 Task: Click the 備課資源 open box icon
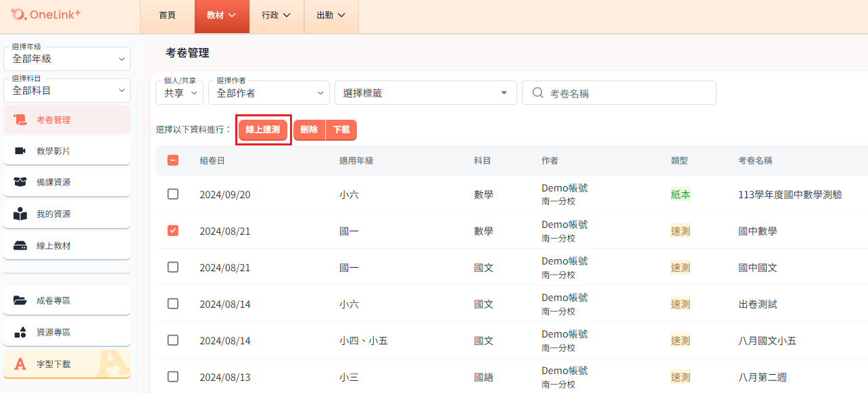pos(20,182)
